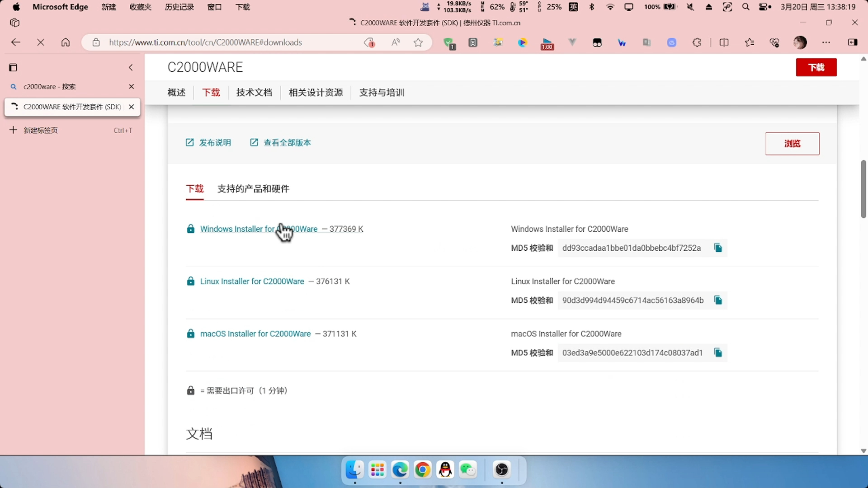Add page to favorites star icon
The image size is (868, 488).
[418, 42]
